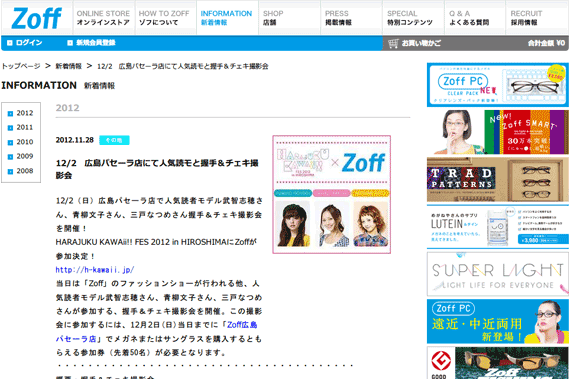The image size is (570, 379).
Task: Select year 2011 in archive list
Action: tap(25, 128)
